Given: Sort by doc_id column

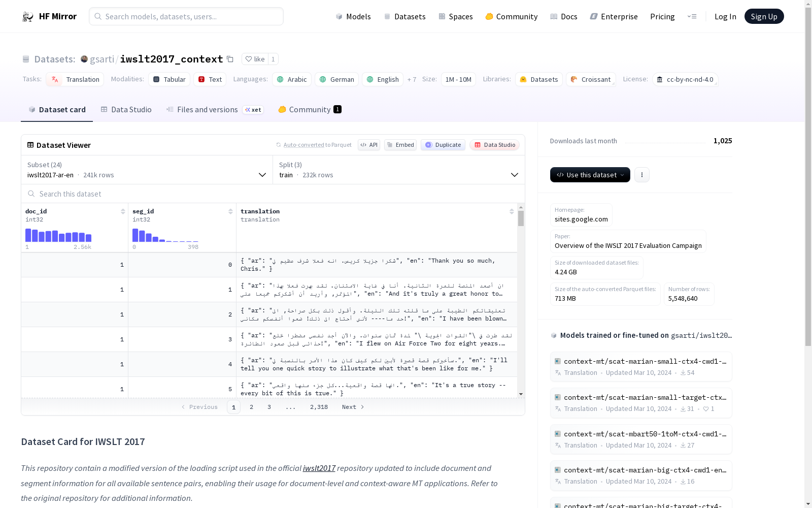Looking at the screenshot, I should (123, 211).
